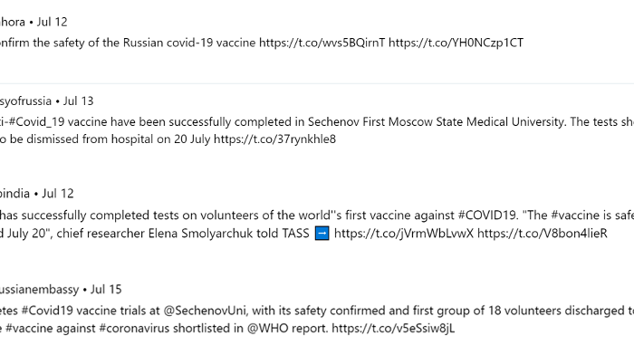The height and width of the screenshot is (364, 634).
Task: Click the blue right-arrow emoji after TASS
Action: pos(322,234)
